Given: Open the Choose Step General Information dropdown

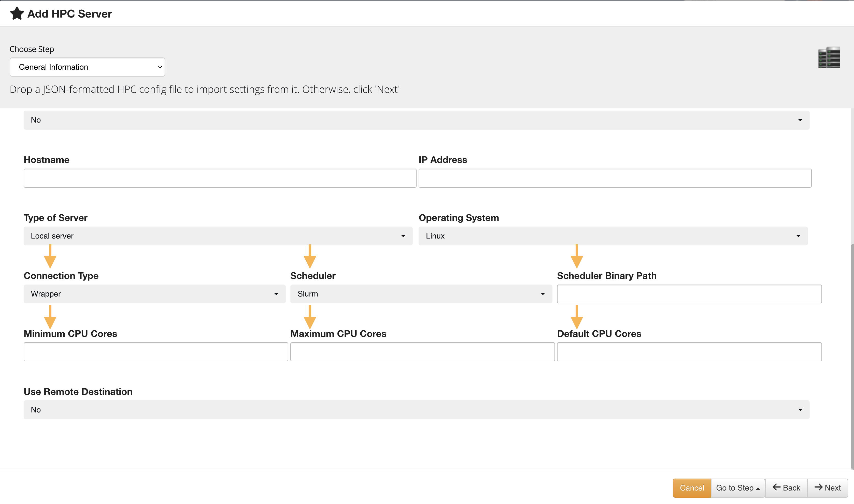Looking at the screenshot, I should (x=87, y=67).
